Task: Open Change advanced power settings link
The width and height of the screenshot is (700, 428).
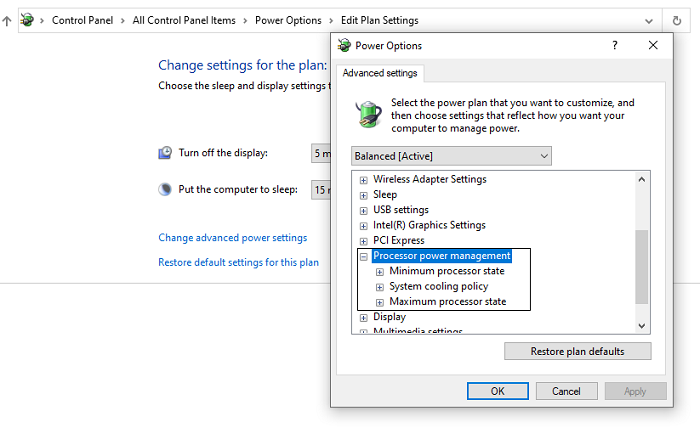Action: pos(232,238)
